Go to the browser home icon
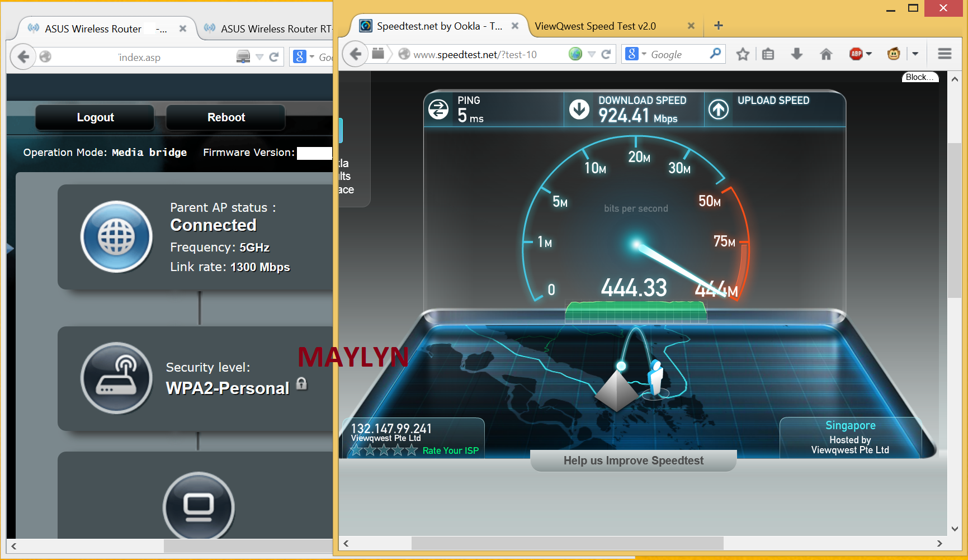968x560 pixels. point(825,54)
